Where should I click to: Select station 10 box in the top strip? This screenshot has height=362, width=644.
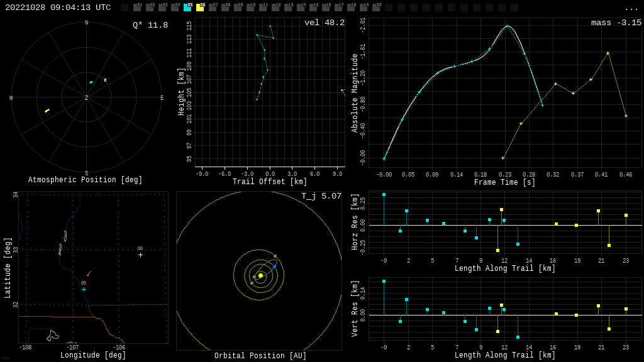(x=250, y=8)
